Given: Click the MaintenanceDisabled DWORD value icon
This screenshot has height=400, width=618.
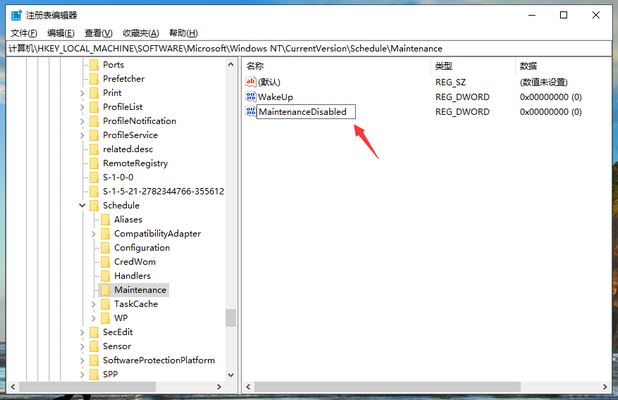Looking at the screenshot, I should point(251,112).
